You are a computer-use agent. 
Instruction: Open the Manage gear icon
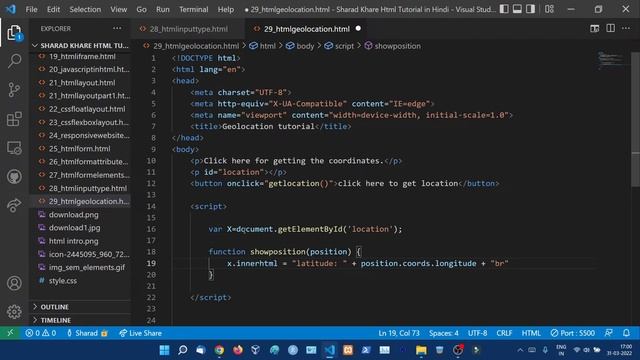[x=14, y=312]
